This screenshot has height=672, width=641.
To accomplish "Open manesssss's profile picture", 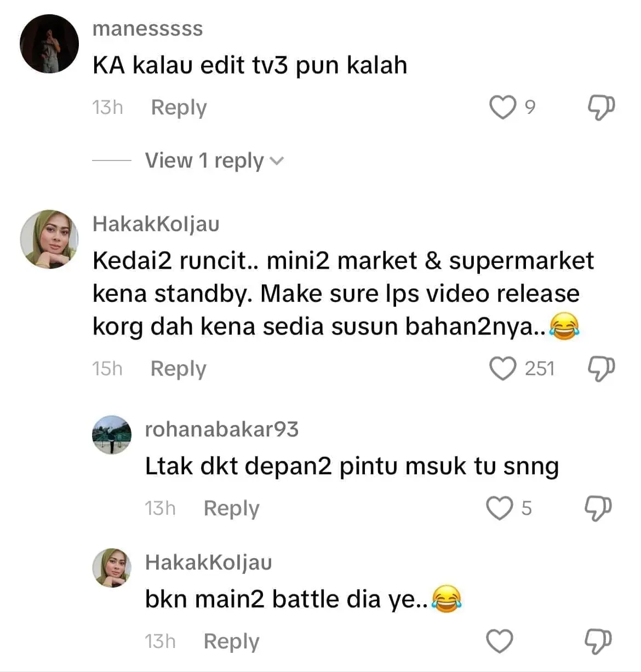I will (49, 44).
